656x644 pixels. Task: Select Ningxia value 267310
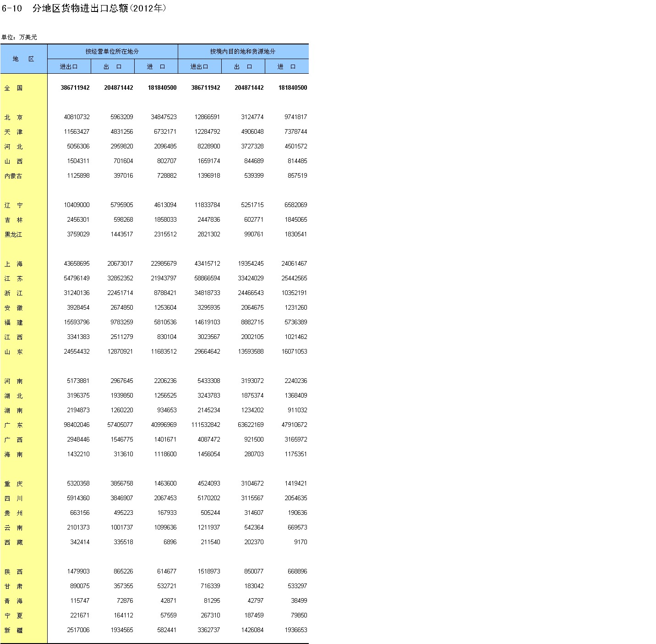click(211, 615)
